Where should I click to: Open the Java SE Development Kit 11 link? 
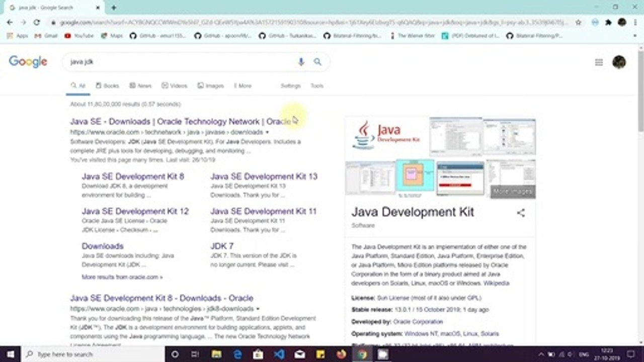coord(264,211)
